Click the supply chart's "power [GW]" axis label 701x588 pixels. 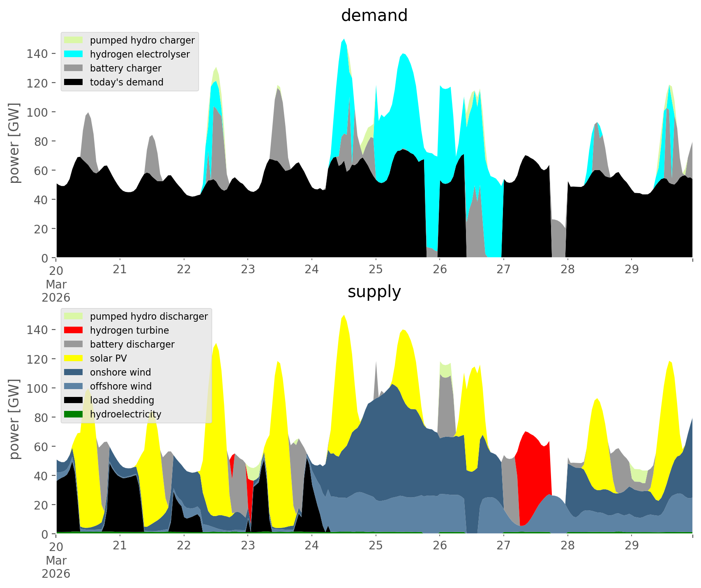coord(15,419)
